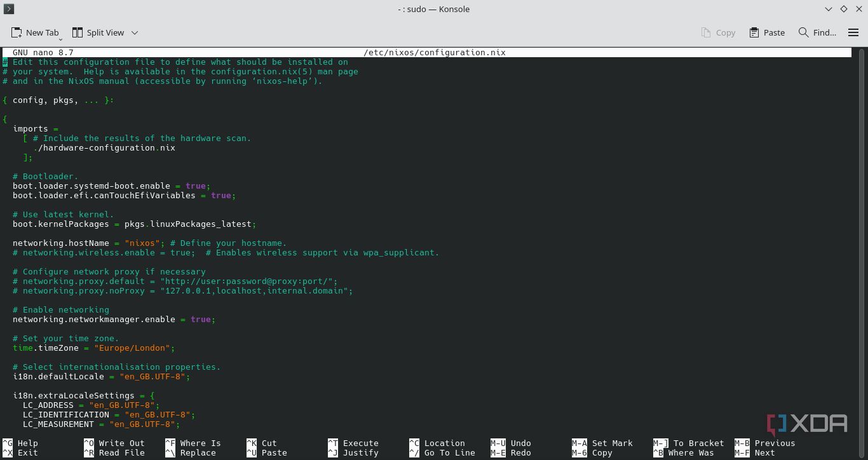
Task: Click the networking.networkmanager.enable line
Action: click(114, 320)
